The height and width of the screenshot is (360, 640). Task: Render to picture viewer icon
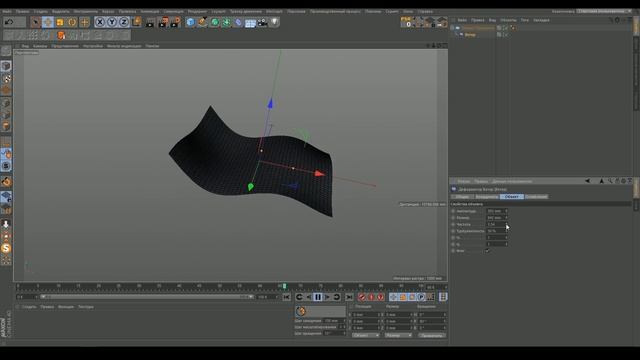[x=163, y=22]
